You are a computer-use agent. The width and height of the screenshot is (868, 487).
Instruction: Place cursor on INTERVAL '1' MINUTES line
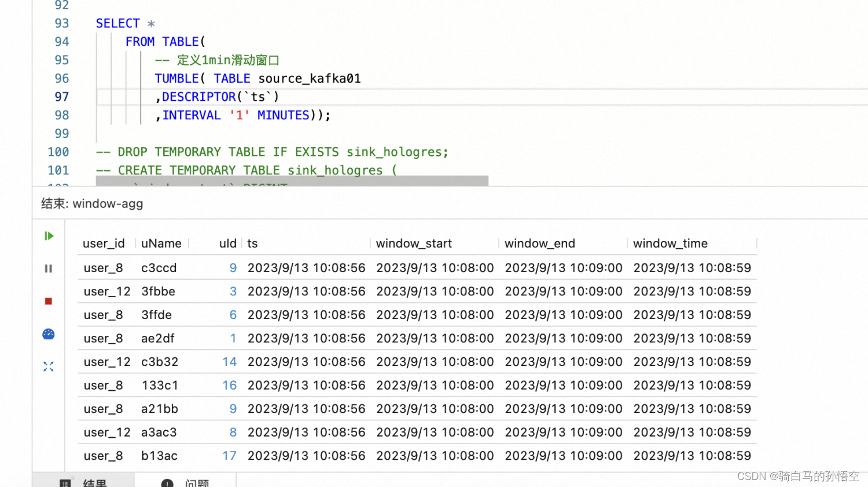[x=243, y=115]
